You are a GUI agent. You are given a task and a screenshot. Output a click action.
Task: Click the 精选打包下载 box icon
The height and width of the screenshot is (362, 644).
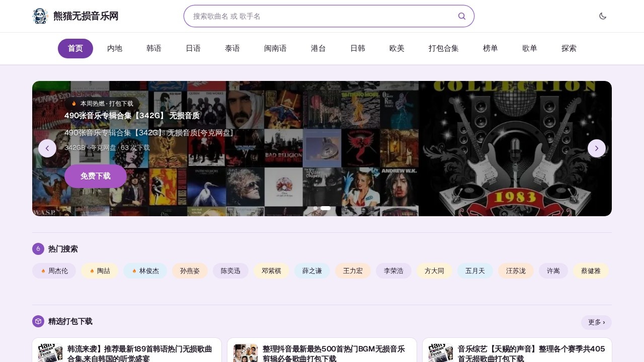click(x=38, y=321)
